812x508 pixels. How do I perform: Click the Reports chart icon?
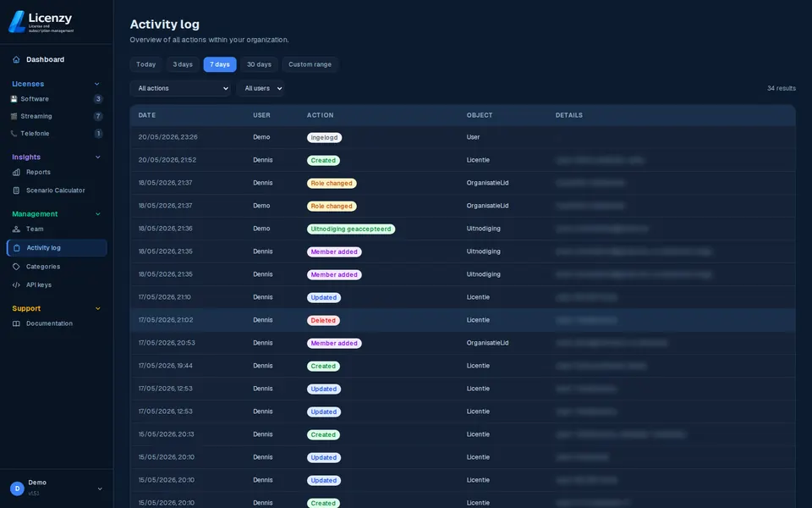(x=16, y=172)
